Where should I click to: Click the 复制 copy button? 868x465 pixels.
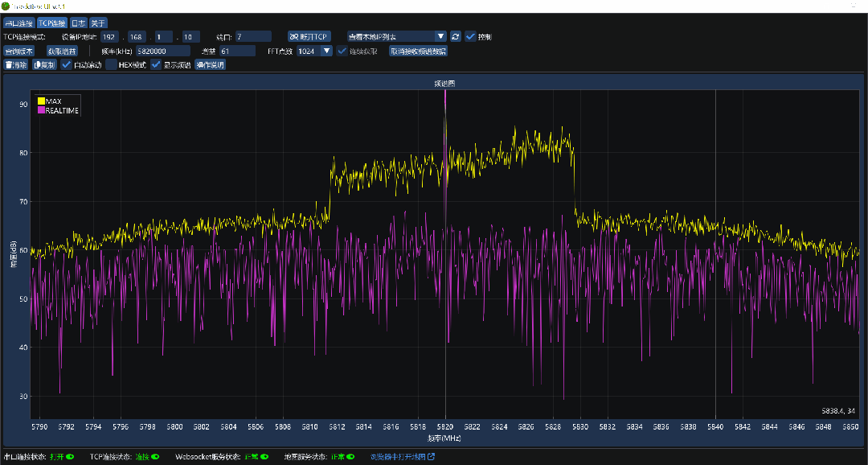pyautogui.click(x=44, y=65)
